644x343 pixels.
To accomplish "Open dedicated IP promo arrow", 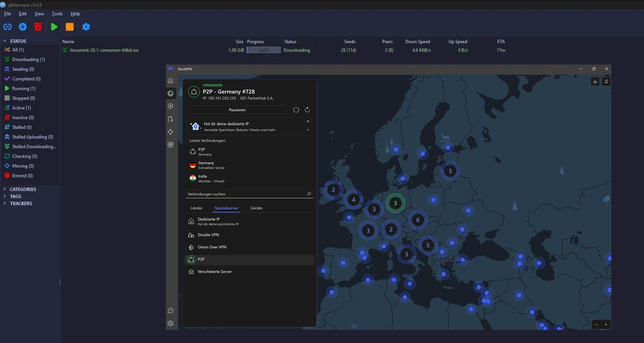I will point(307,130).
